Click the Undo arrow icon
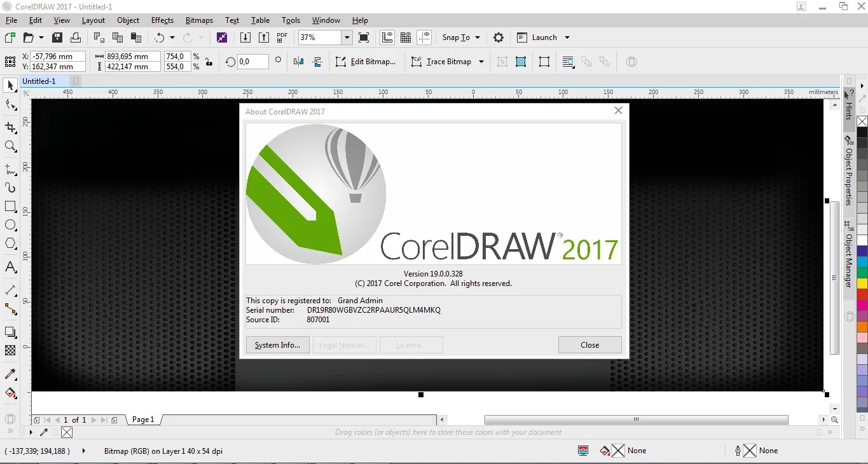Image resolution: width=868 pixels, height=464 pixels. tap(159, 38)
